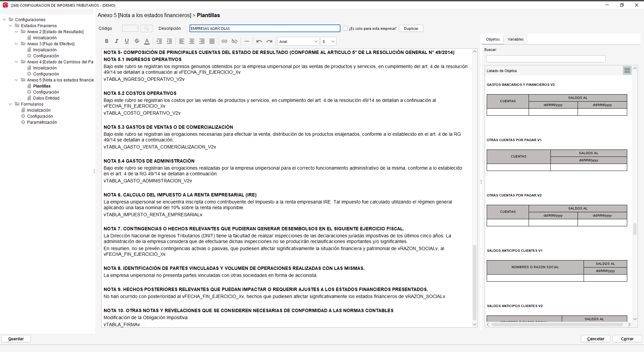Undo the last edit
The image size is (644, 352).
point(259,41)
